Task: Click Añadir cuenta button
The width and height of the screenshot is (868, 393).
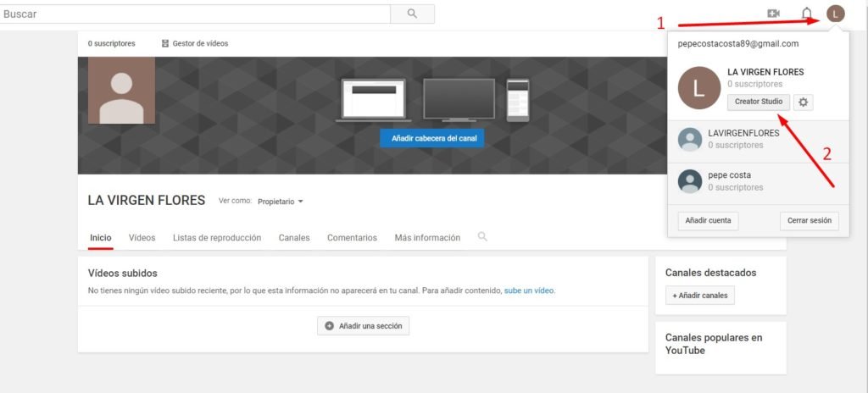Action: point(708,220)
